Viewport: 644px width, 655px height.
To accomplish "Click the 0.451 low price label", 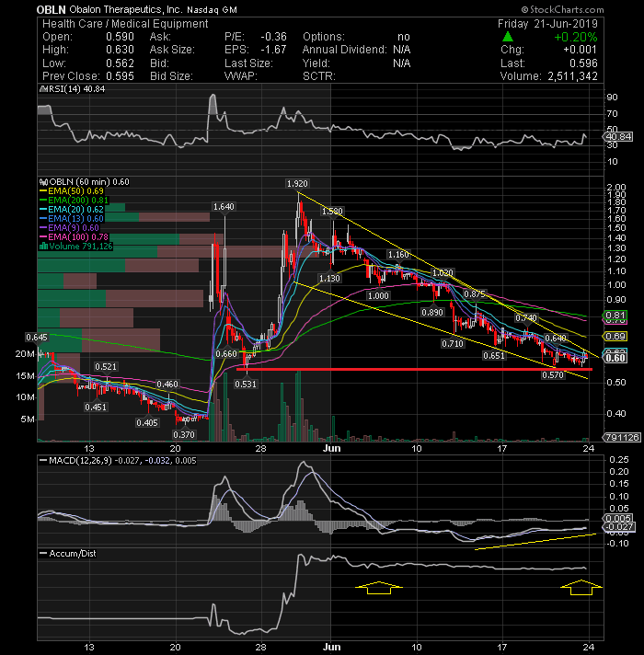I will tap(96, 408).
